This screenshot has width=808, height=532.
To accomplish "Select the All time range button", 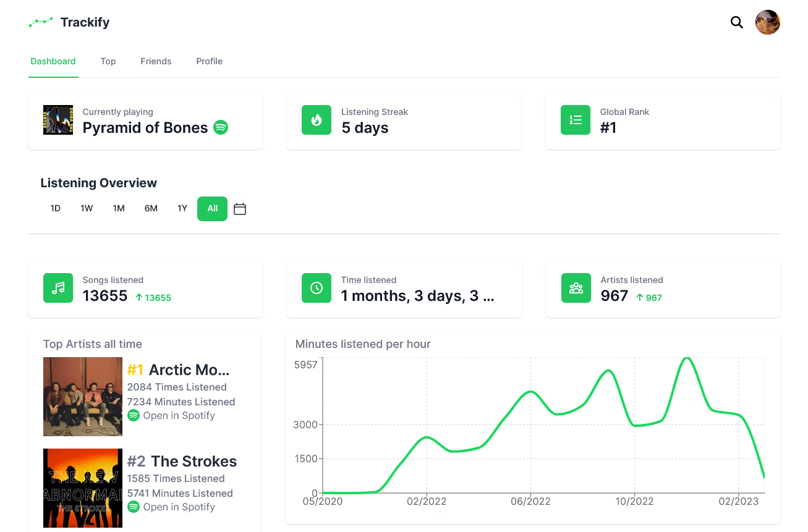I will click(212, 209).
